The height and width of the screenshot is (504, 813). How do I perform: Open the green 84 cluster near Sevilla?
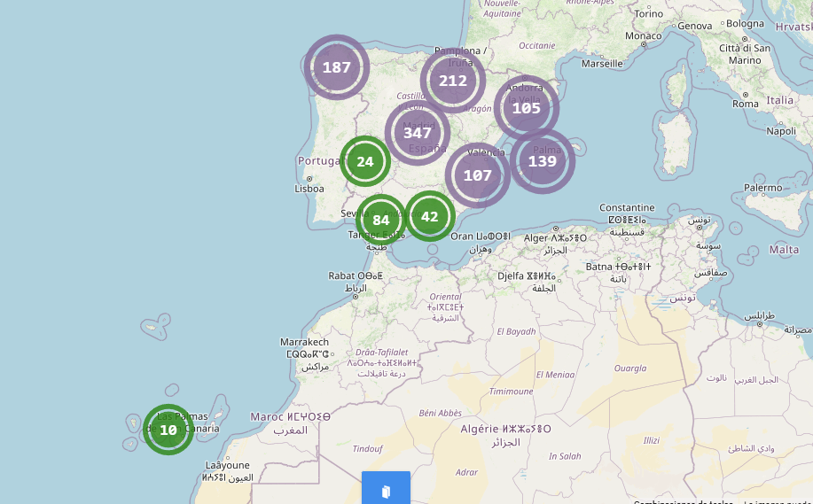(x=381, y=220)
